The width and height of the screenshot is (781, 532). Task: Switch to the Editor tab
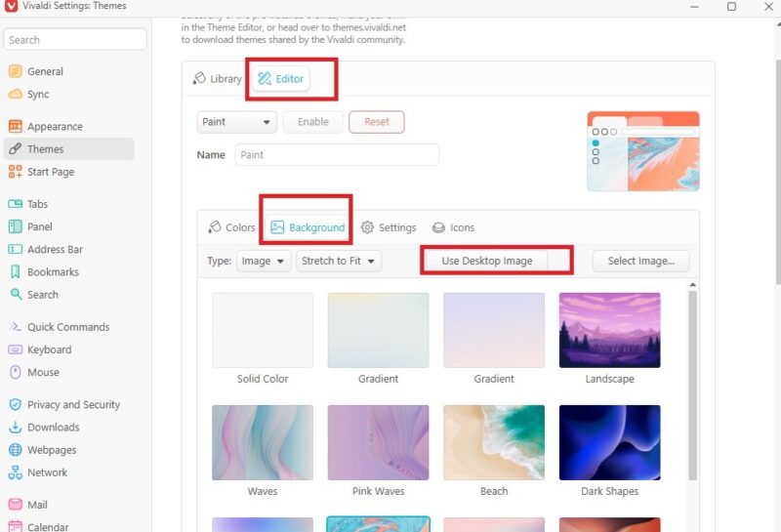pyautogui.click(x=281, y=79)
